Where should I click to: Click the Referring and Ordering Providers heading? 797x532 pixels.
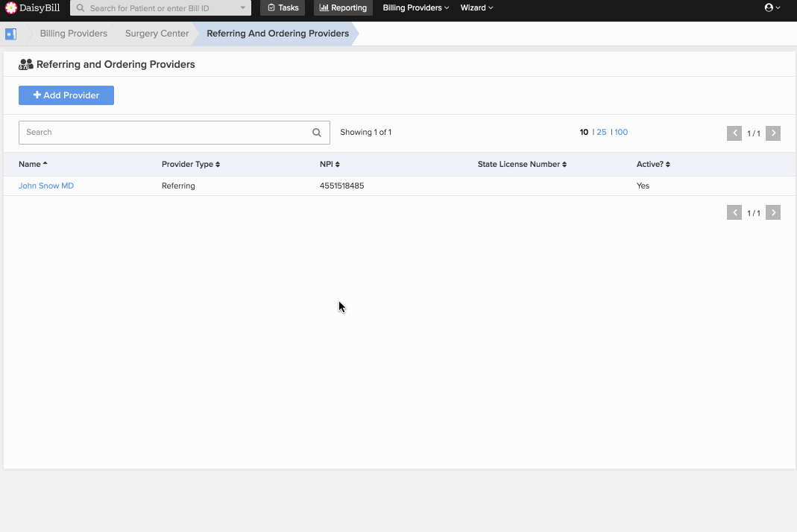click(116, 65)
